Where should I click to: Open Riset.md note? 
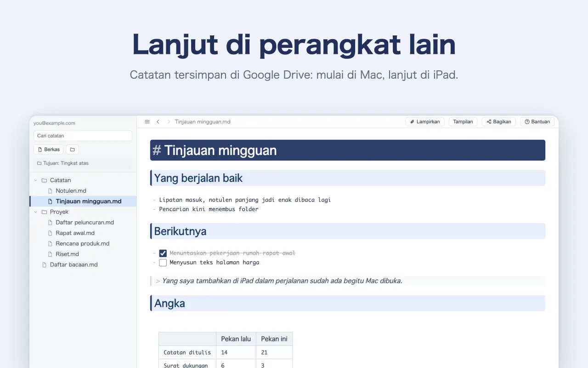(x=83, y=254)
